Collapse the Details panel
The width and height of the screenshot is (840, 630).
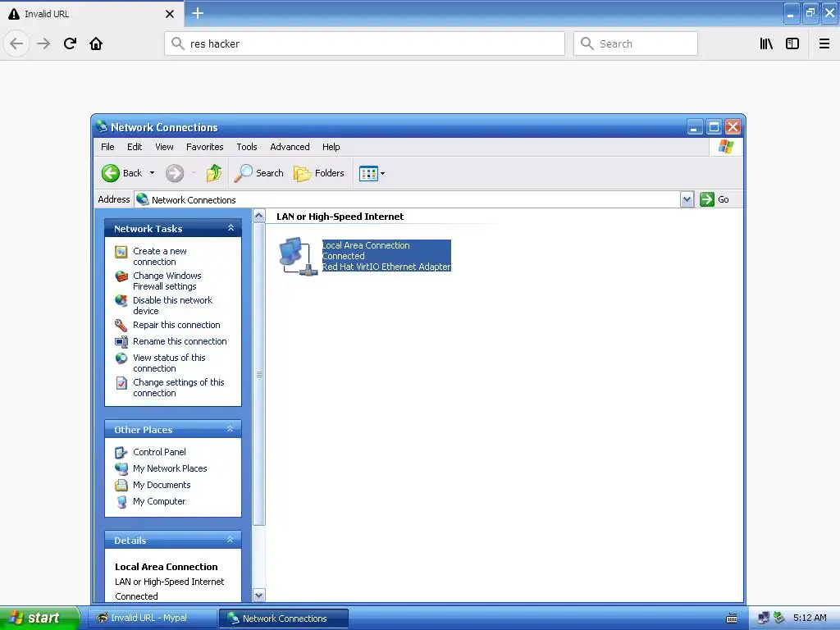231,540
